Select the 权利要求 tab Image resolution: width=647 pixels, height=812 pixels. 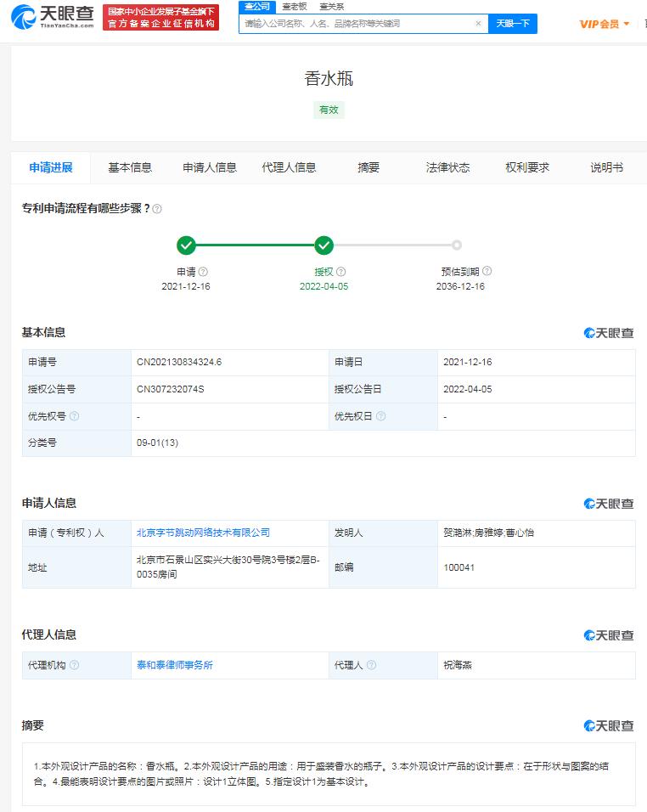tap(527, 167)
